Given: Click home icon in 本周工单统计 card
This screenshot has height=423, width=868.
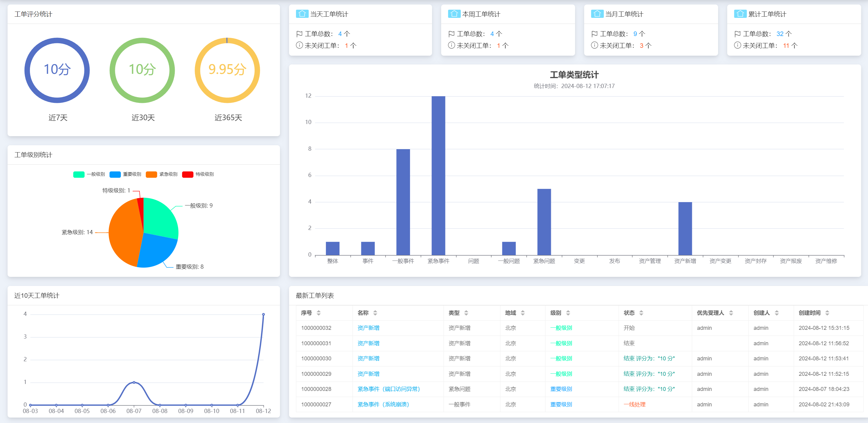Looking at the screenshot, I should 454,14.
